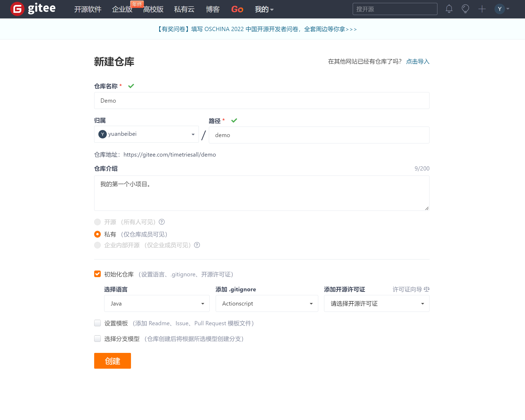Click help icon beside 企业内部开源 option
525x420 pixels.
click(197, 245)
